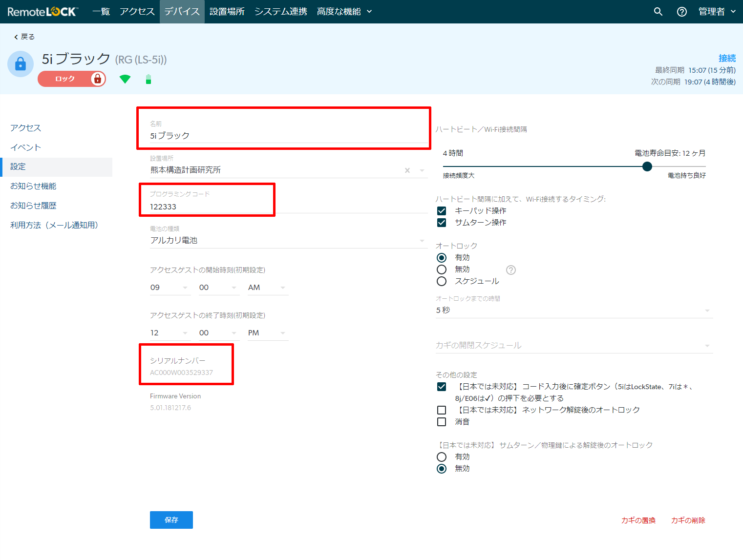This screenshot has height=560, width=743.
Task: Open the end time hour 12 dropdown
Action: point(170,333)
